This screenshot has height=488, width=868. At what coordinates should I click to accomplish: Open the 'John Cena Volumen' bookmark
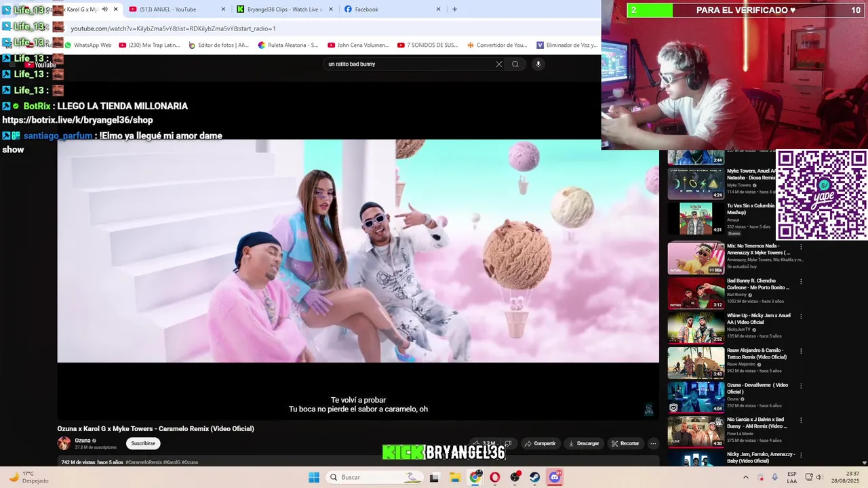tap(358, 45)
